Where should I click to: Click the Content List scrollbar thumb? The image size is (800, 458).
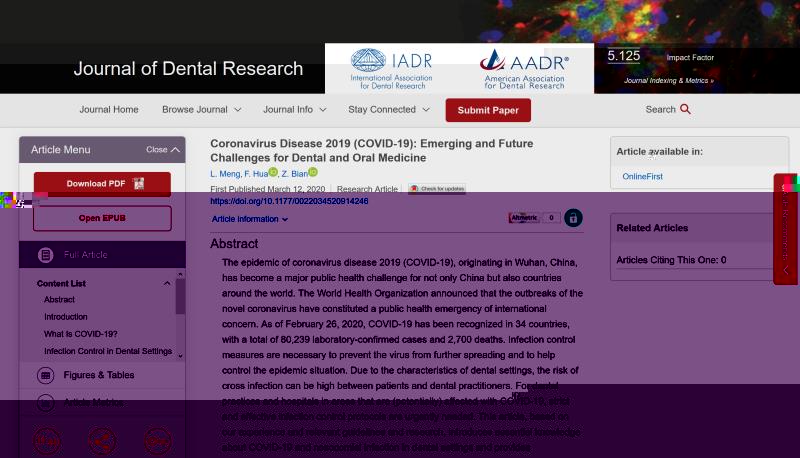pos(180,296)
